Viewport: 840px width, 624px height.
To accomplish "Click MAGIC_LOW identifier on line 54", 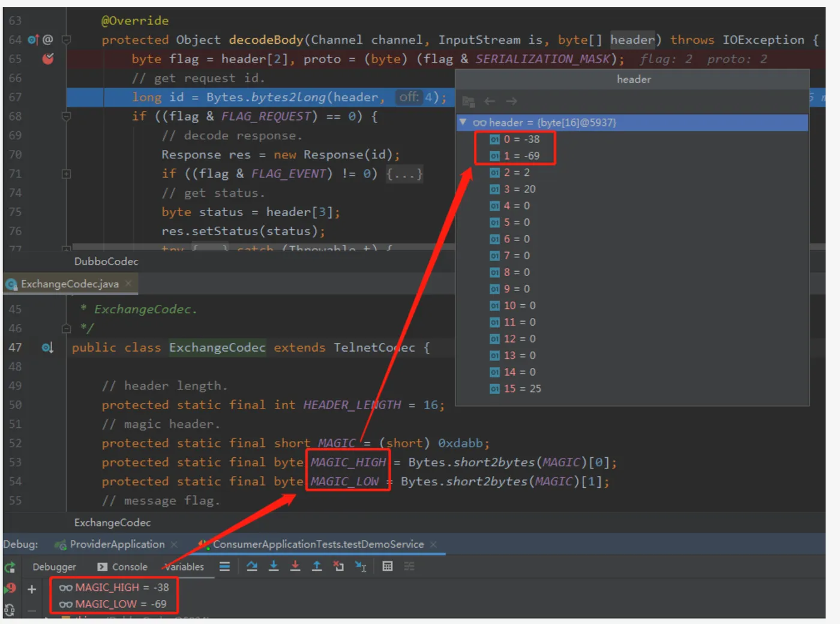I will [344, 481].
